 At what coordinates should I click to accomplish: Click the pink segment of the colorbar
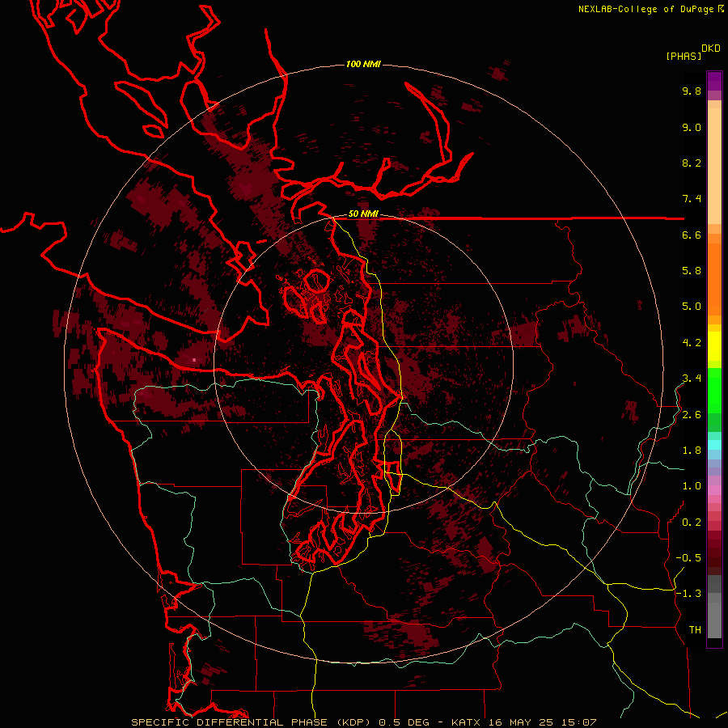pos(714,490)
